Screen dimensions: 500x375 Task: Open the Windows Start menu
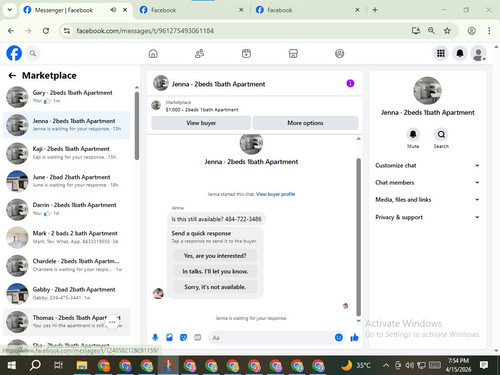click(x=12, y=365)
